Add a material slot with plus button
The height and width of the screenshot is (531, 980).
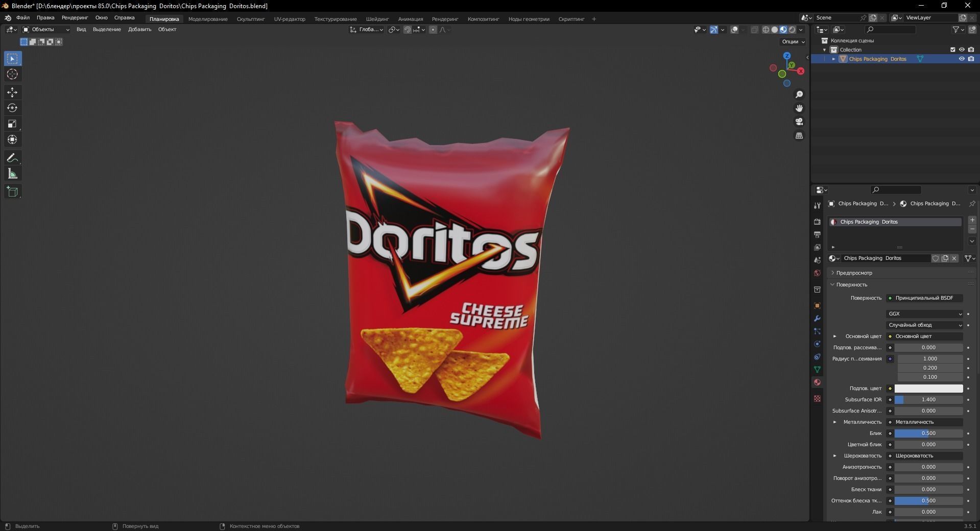(972, 220)
